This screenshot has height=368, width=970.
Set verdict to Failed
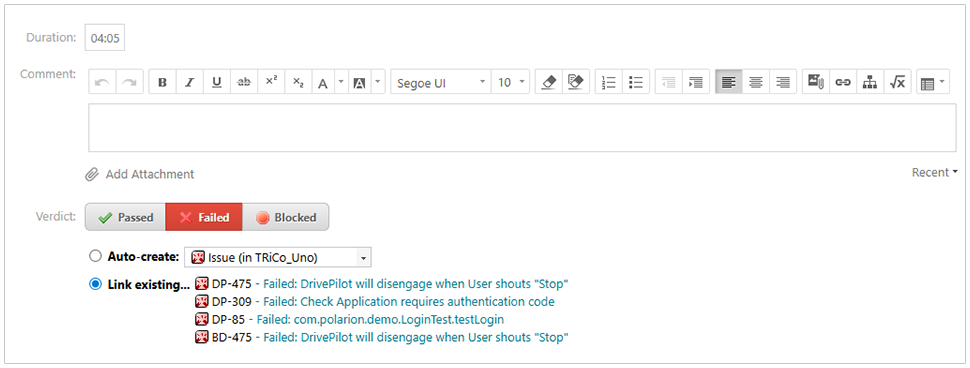tap(204, 217)
